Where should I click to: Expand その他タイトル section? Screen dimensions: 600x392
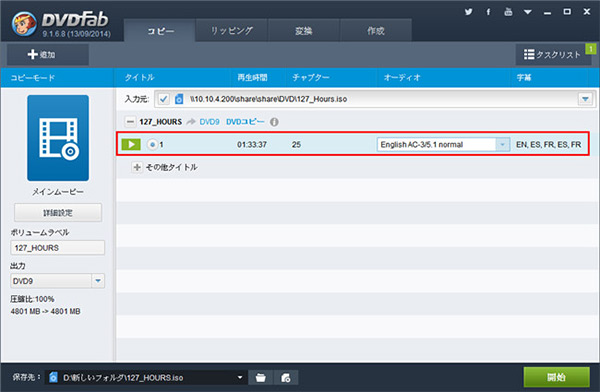137,167
